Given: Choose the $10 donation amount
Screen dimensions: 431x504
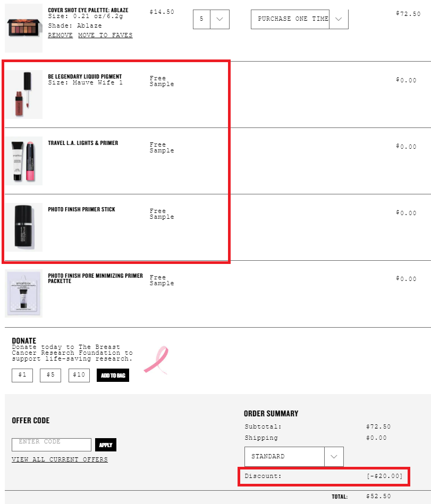Looking at the screenshot, I should pyautogui.click(x=79, y=375).
